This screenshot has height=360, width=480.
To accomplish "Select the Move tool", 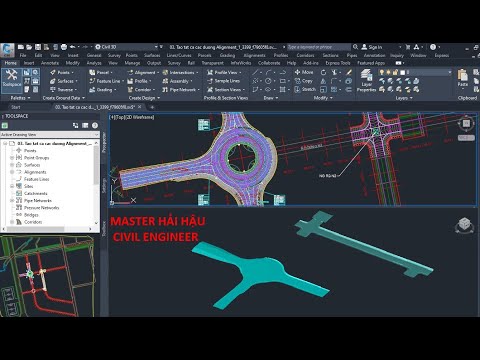I will click(x=304, y=72).
